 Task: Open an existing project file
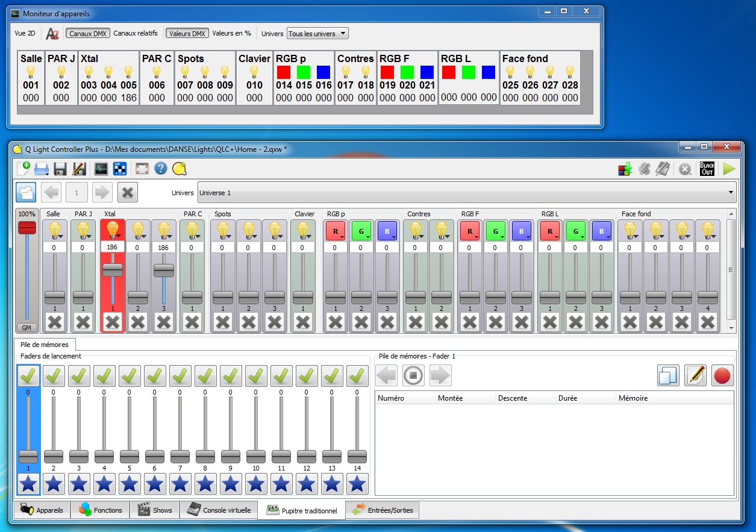tap(42, 169)
